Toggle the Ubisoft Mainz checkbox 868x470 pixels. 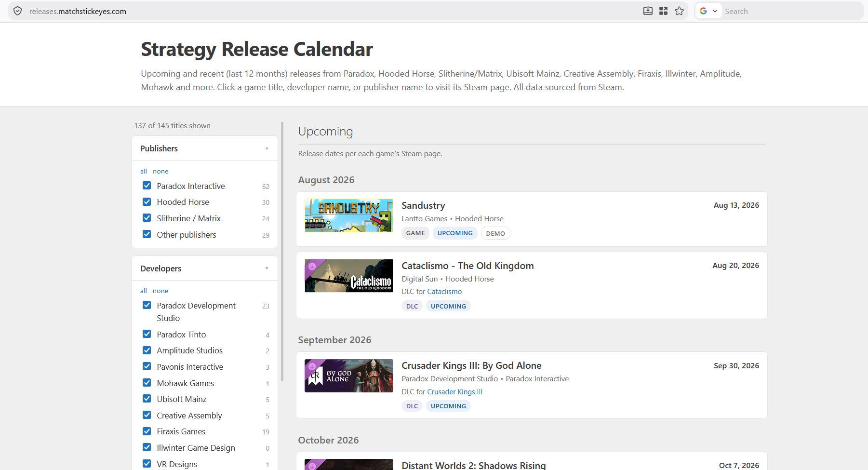click(147, 399)
